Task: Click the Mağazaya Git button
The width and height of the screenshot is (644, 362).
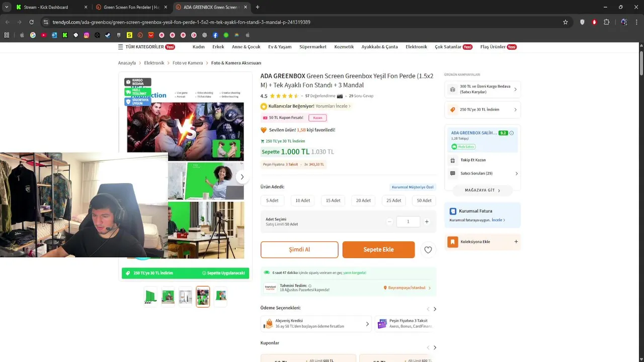Action: click(x=482, y=191)
